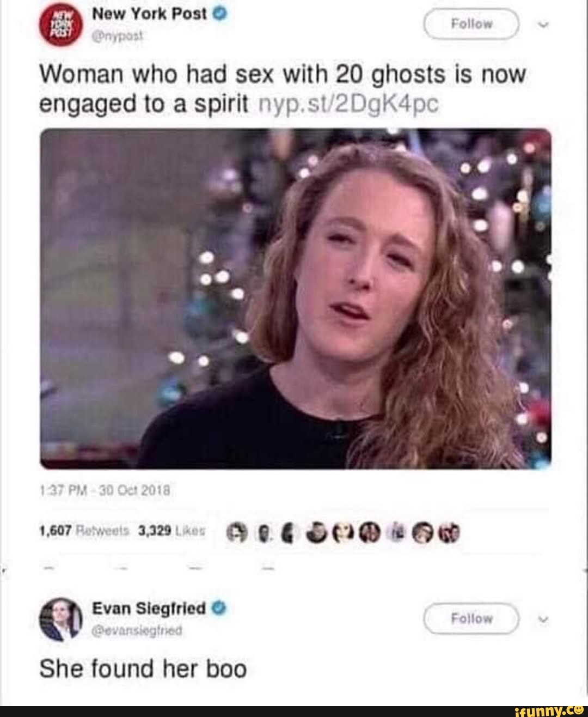
Task: Follow the New York Post account
Action: pos(471,24)
